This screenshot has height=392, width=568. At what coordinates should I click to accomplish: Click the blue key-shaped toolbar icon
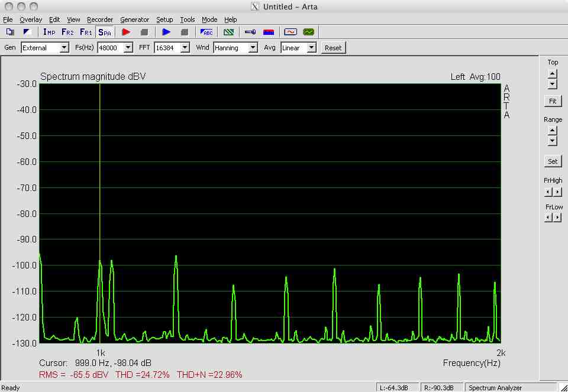(x=250, y=32)
